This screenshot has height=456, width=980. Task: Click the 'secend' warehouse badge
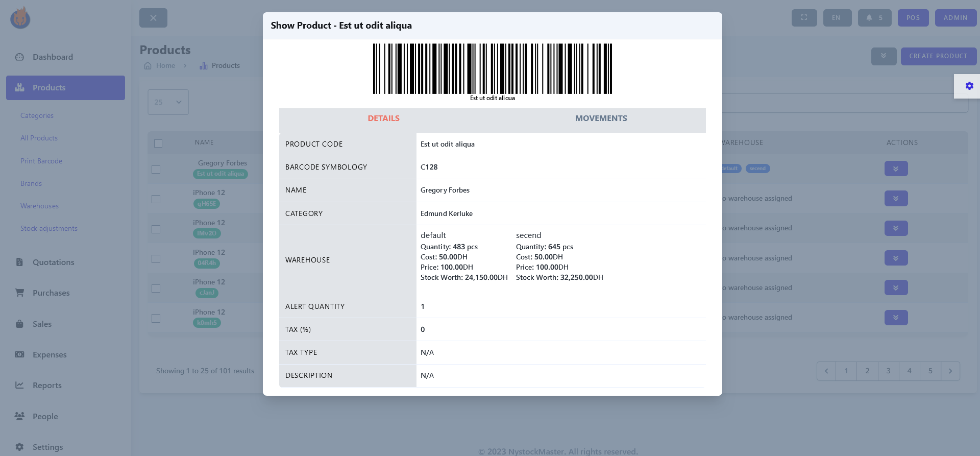click(757, 169)
